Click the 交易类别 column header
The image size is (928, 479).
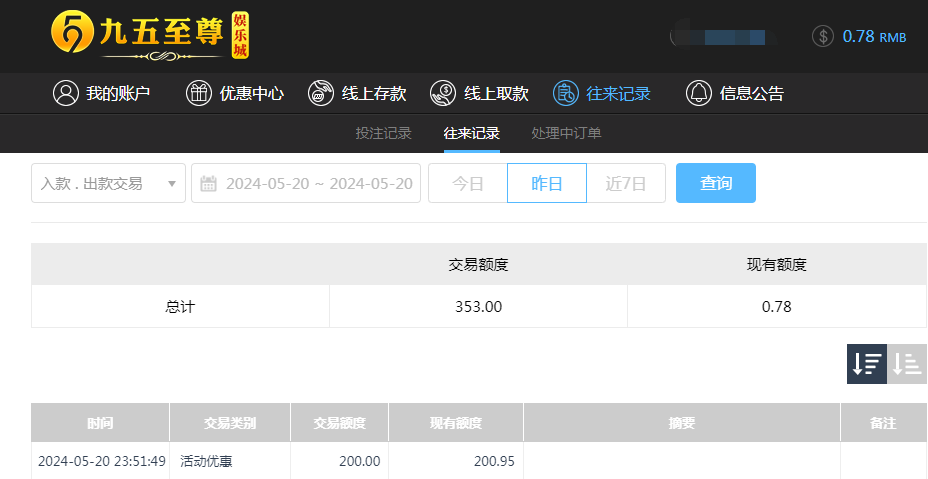(x=230, y=423)
